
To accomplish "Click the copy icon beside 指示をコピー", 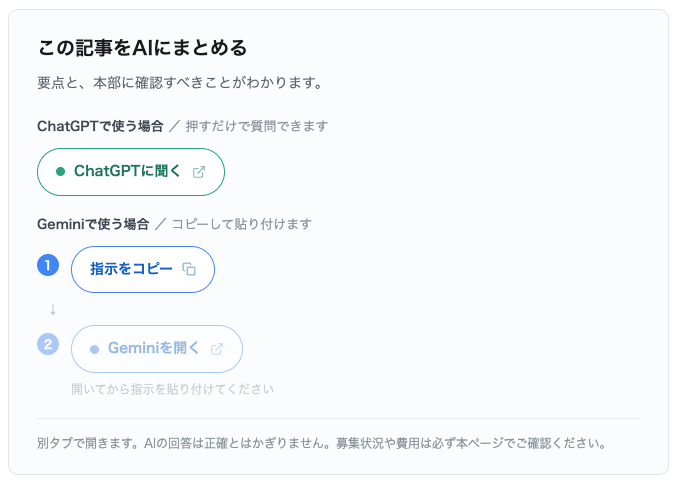I will pyautogui.click(x=189, y=269).
